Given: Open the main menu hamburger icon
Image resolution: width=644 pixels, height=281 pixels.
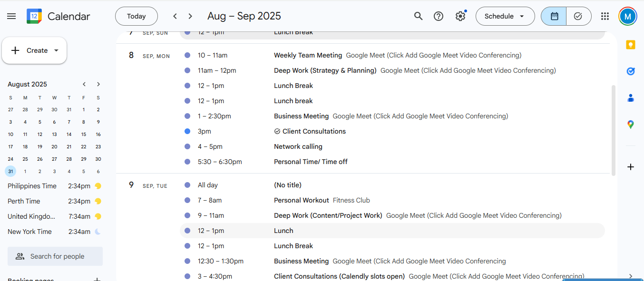Looking at the screenshot, I should click(11, 16).
